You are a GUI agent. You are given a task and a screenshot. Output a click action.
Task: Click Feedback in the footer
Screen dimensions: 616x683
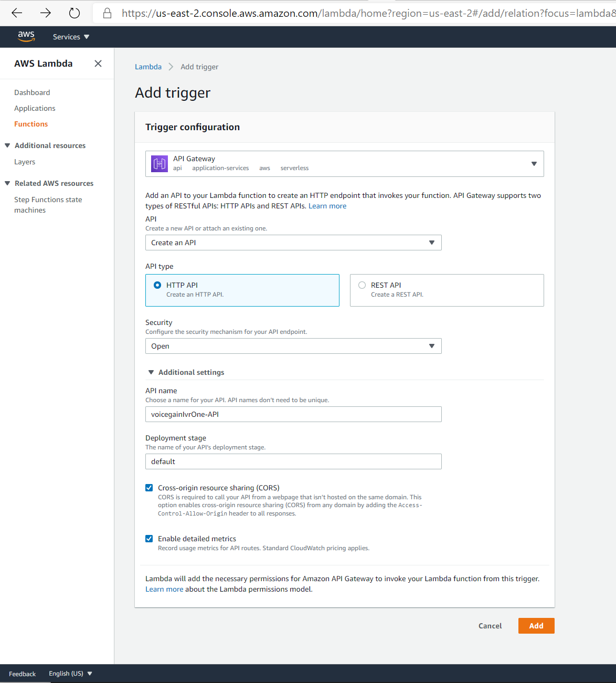click(x=22, y=674)
